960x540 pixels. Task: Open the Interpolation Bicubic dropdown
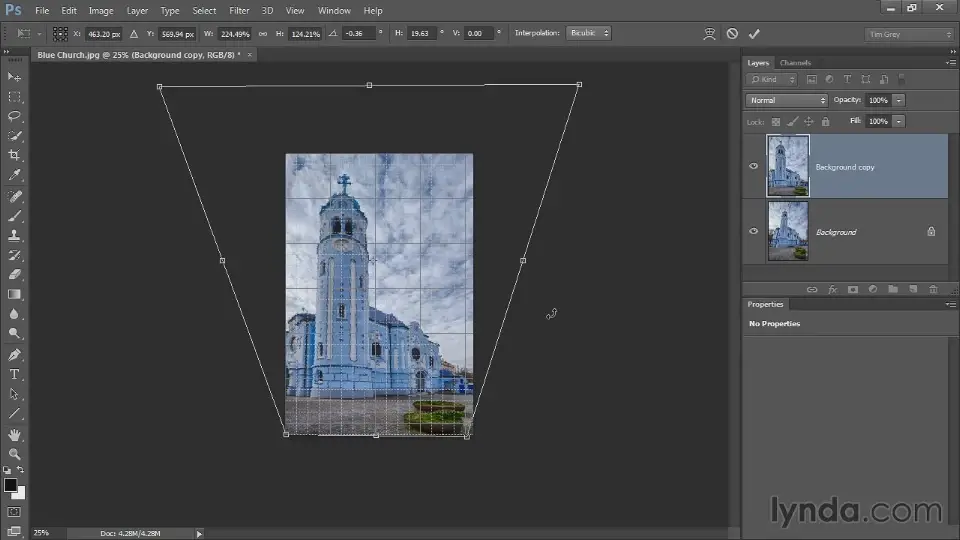click(x=588, y=33)
